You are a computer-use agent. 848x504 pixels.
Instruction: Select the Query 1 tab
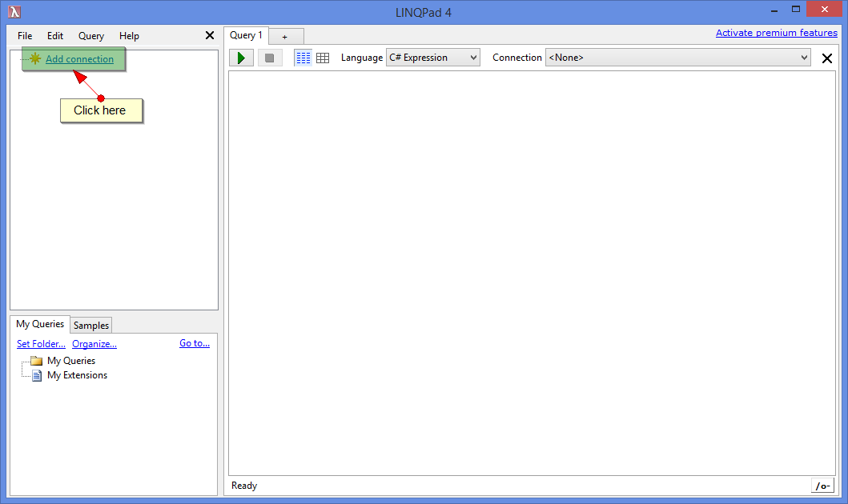(246, 36)
